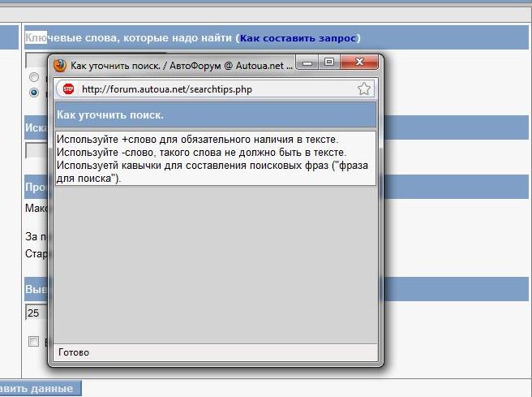532x397 pixels.
Task: Click the forum.autoua.net/searchtips.php address field
Action: [211, 88]
